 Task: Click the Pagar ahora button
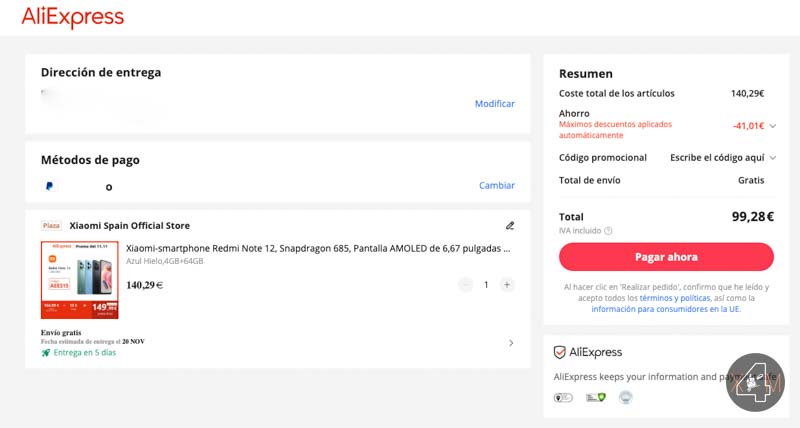pos(666,257)
